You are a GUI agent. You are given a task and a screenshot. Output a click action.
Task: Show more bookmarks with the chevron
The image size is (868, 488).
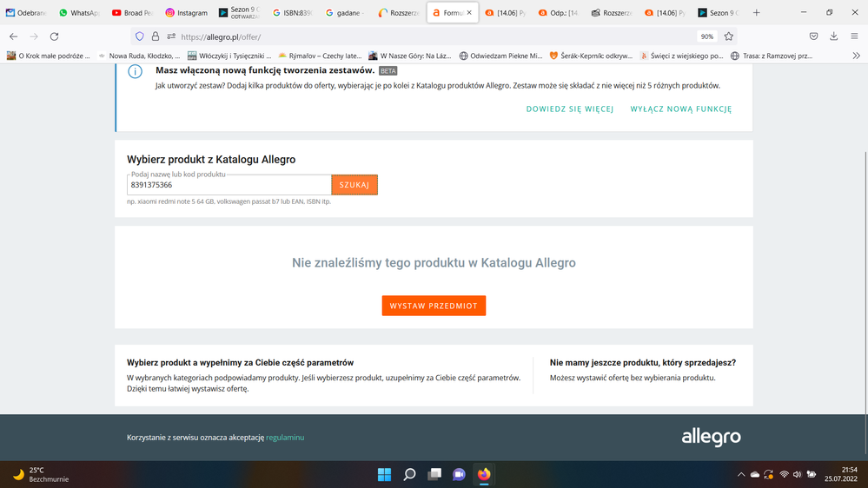pos(857,56)
